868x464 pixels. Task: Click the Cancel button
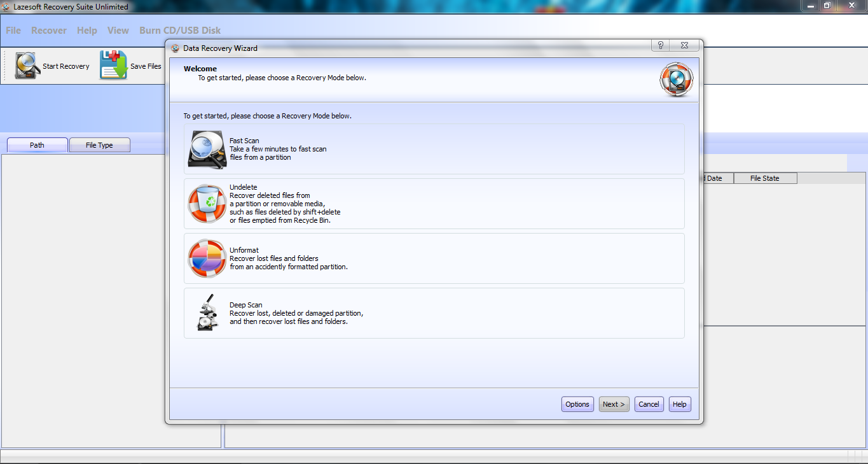tap(649, 404)
